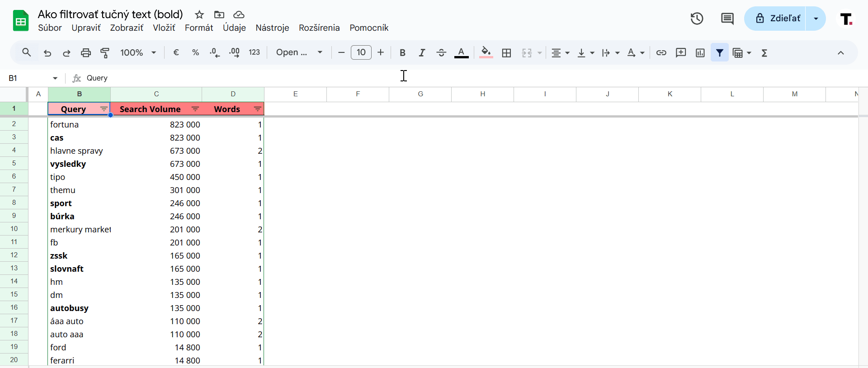This screenshot has width=868, height=368.
Task: Open the Upraviť menu
Action: click(x=86, y=28)
